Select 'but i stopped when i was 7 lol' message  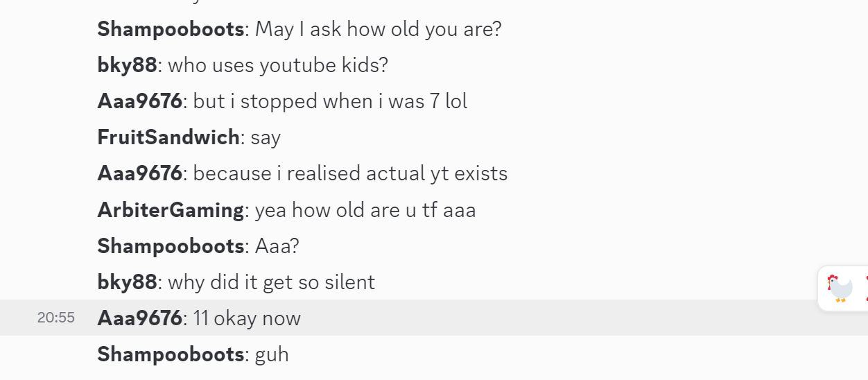click(330, 101)
